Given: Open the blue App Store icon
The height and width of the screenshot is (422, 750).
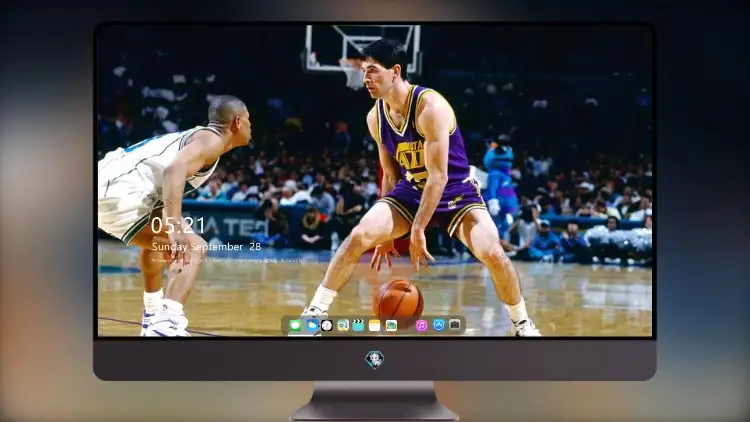Looking at the screenshot, I should (439, 325).
